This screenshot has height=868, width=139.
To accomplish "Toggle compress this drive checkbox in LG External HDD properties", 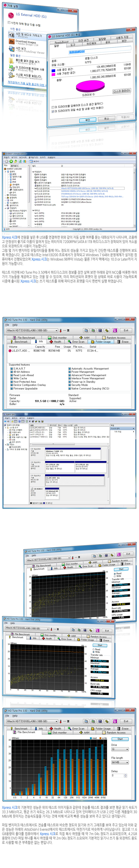I will pos(53,107).
